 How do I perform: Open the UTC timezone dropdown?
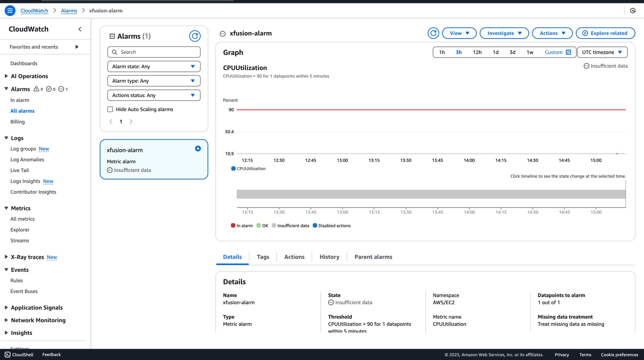point(602,52)
